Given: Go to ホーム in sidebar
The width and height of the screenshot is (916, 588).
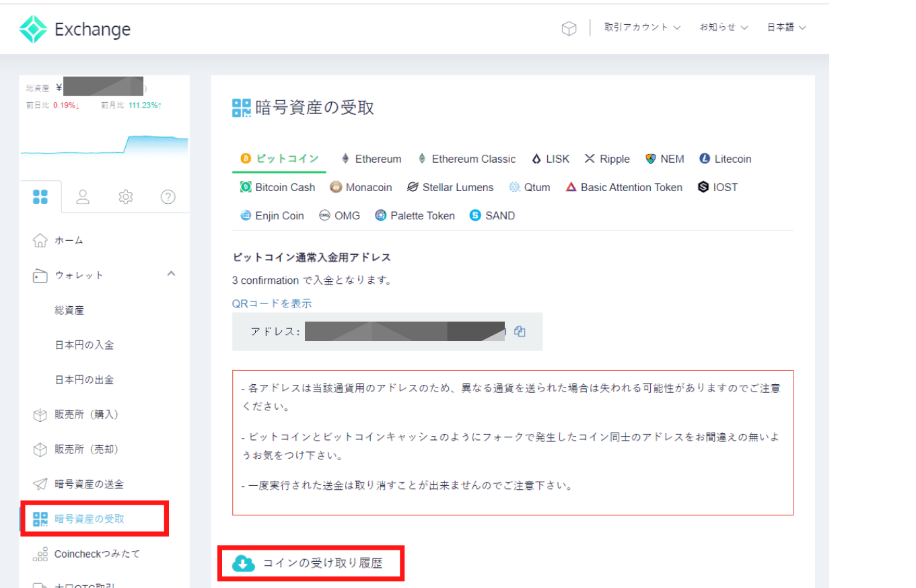Looking at the screenshot, I should point(69,240).
